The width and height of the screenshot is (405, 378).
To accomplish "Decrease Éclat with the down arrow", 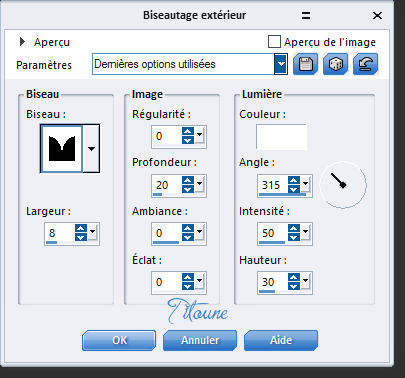I will (188, 286).
